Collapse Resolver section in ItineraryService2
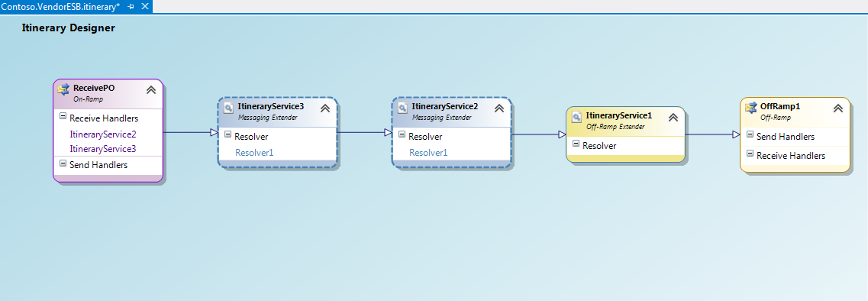 pos(402,135)
